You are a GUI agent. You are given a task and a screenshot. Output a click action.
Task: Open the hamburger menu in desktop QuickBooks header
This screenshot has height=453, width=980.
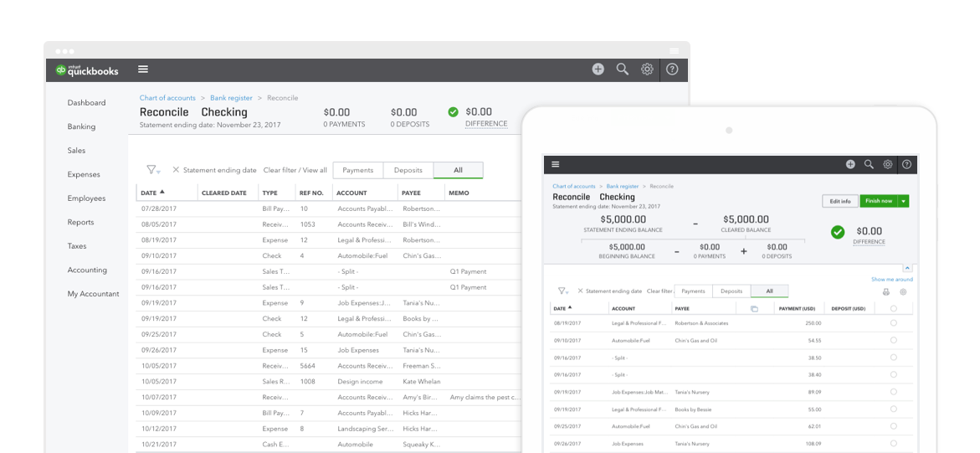click(x=143, y=69)
